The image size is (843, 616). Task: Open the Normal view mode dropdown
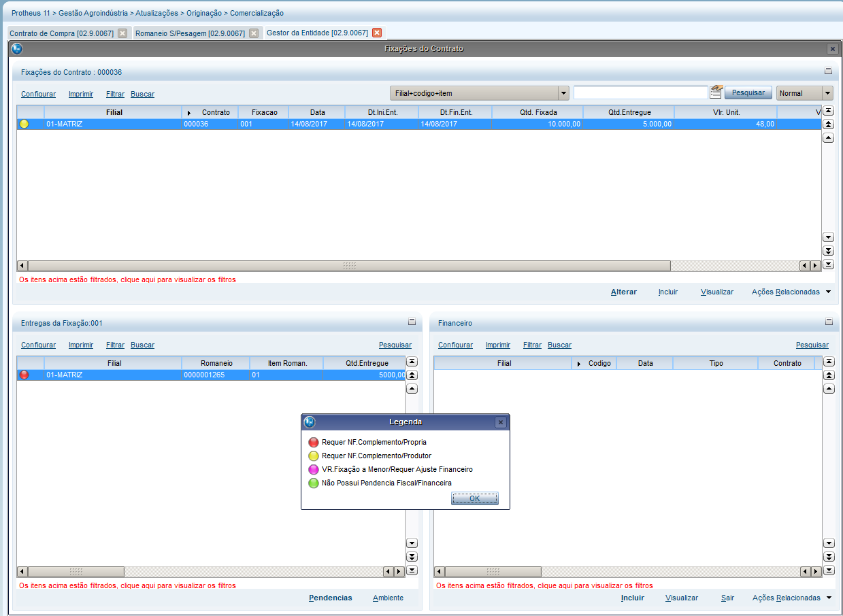[x=827, y=93]
